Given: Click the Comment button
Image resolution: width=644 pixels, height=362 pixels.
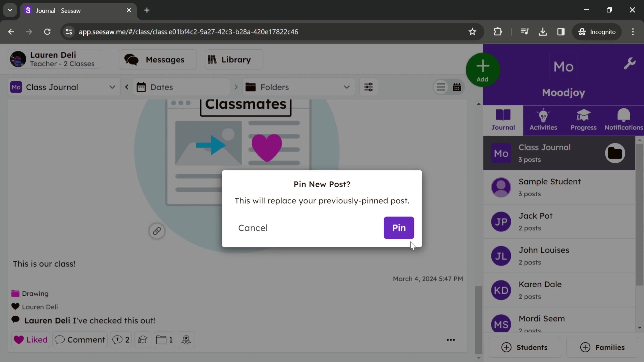Looking at the screenshot, I should pos(80,340).
